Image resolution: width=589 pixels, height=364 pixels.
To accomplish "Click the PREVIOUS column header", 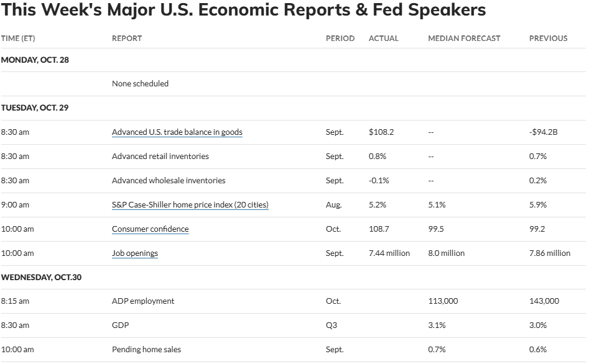I will (x=549, y=39).
